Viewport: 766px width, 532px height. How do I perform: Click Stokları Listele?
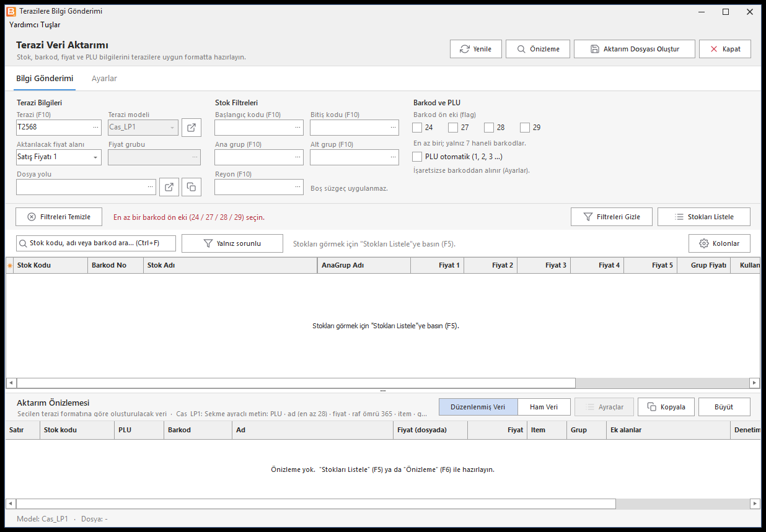(x=704, y=217)
